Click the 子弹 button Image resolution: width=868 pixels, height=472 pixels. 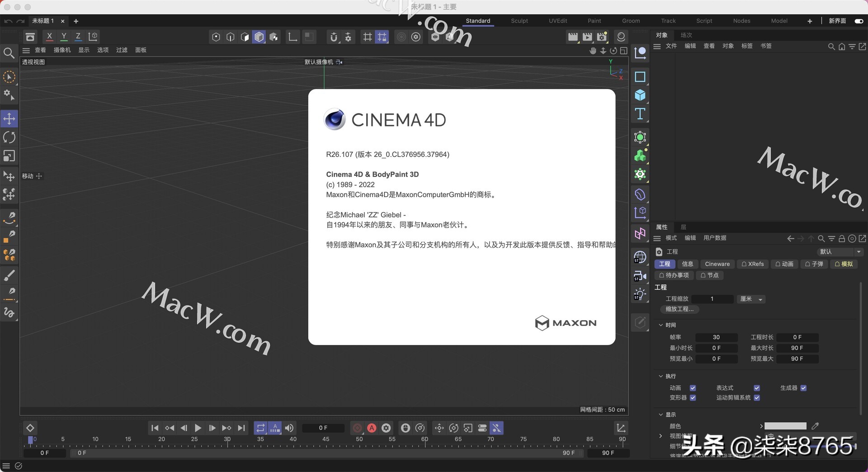click(x=814, y=264)
